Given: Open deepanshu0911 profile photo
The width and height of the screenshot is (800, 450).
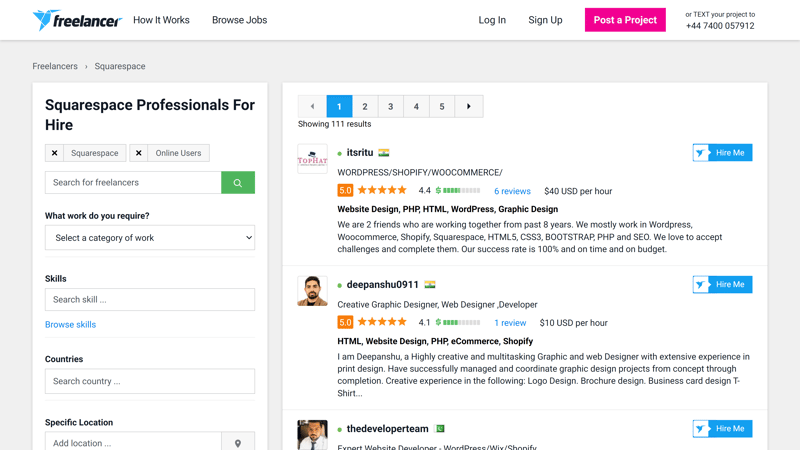Looking at the screenshot, I should (312, 291).
